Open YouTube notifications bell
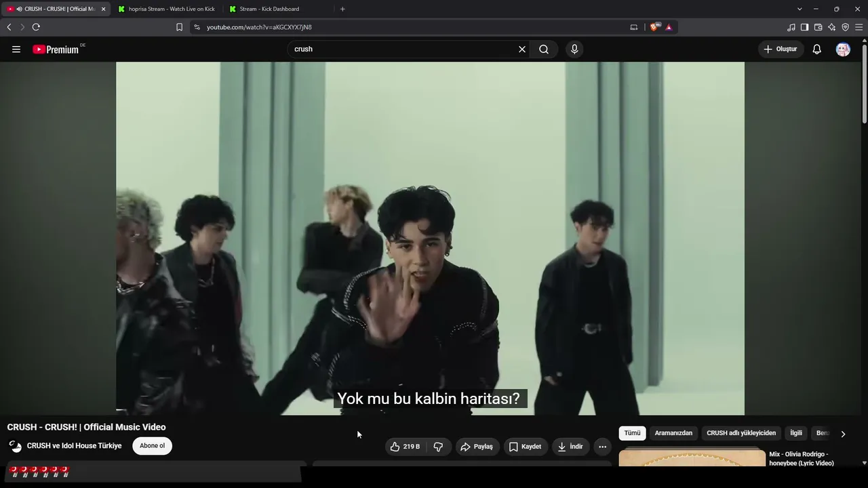Screen dimensions: 868x488 817,49
